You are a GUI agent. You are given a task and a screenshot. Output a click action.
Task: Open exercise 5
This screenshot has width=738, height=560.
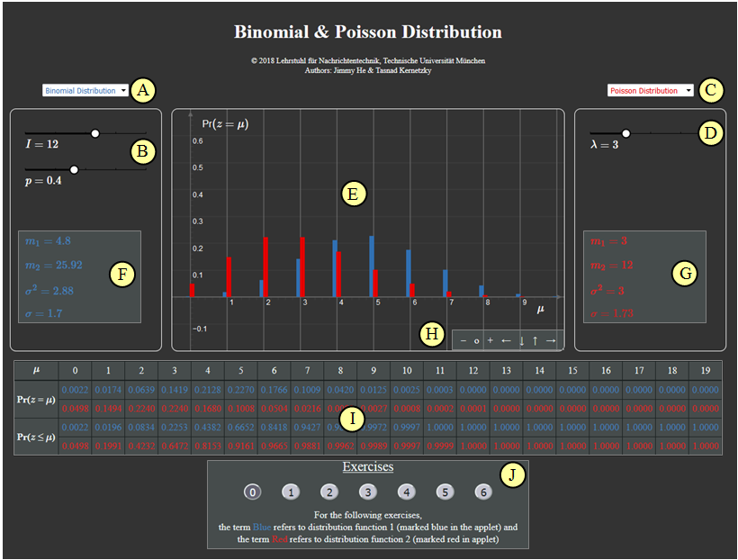point(445,492)
